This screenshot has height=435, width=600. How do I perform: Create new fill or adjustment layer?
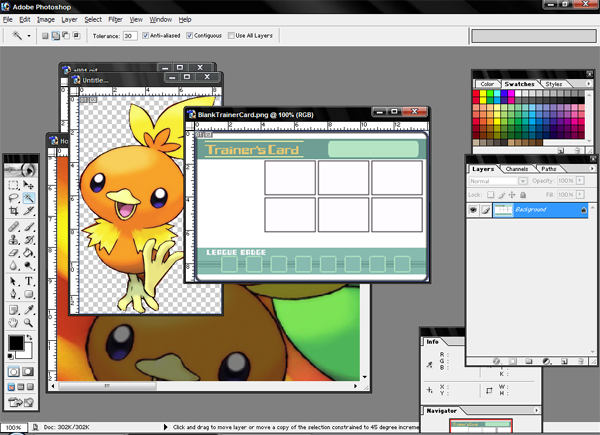coord(546,361)
